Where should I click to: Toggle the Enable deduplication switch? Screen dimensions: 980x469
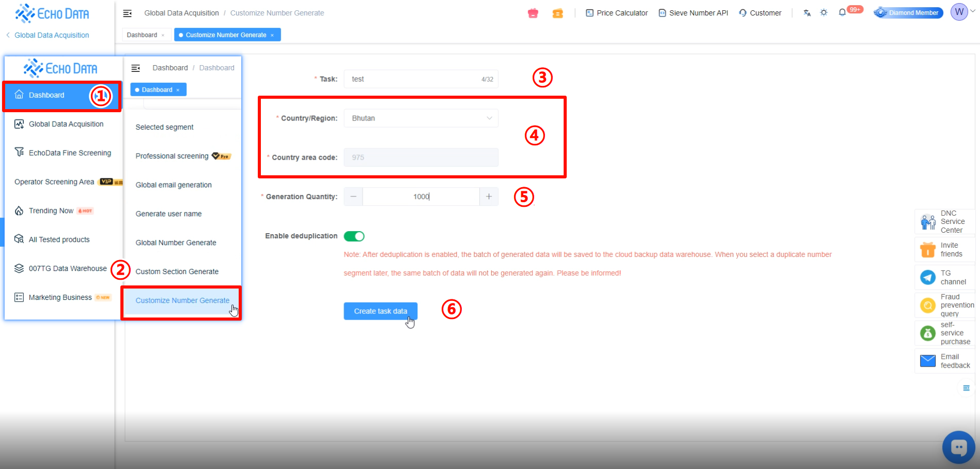pos(354,236)
